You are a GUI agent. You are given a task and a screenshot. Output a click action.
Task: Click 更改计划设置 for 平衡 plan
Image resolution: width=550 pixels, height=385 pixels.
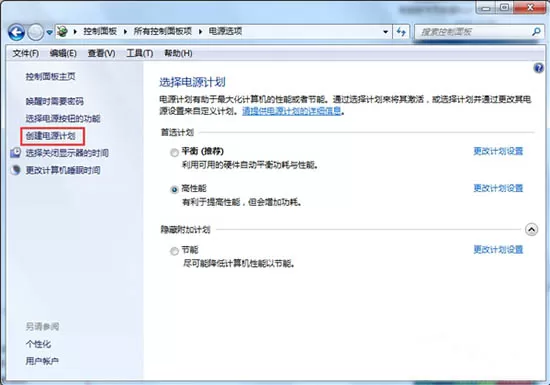coord(498,151)
